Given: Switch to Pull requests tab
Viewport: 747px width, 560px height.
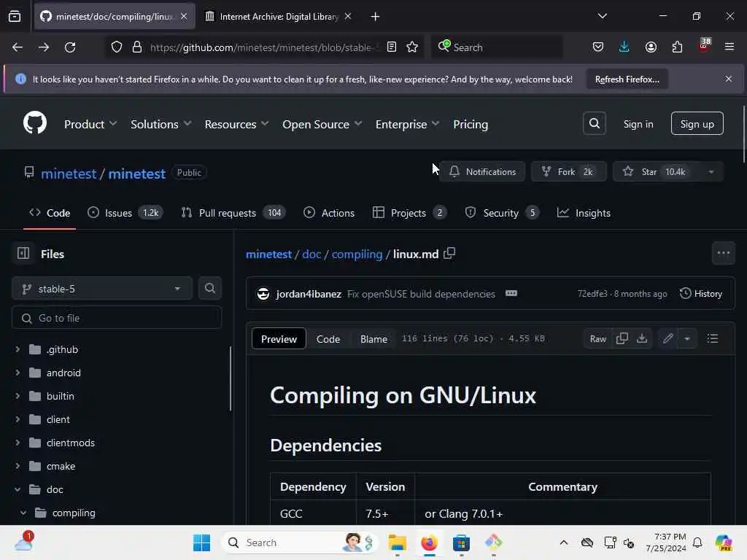Looking at the screenshot, I should coord(233,213).
